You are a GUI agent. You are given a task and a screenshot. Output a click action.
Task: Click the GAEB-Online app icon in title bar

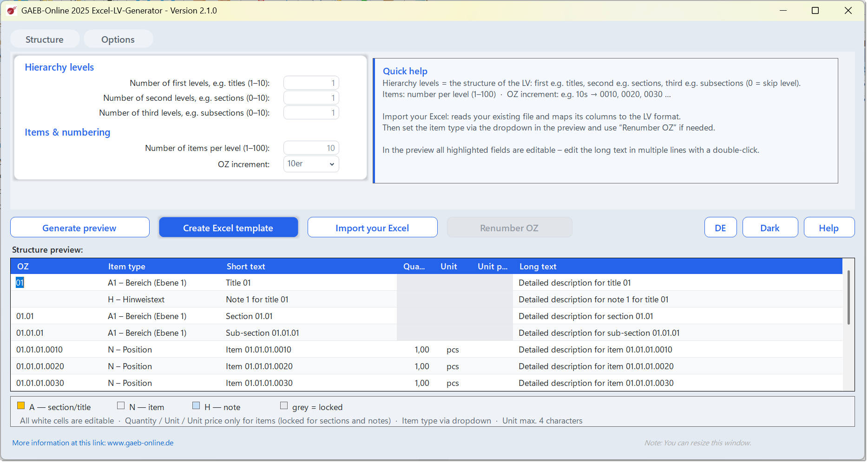pyautogui.click(x=12, y=10)
